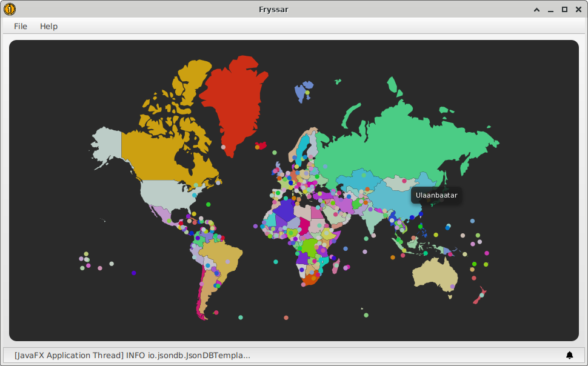Viewport: 588px width, 366px height.
Task: Close the Fryssar window
Action: pyautogui.click(x=578, y=10)
